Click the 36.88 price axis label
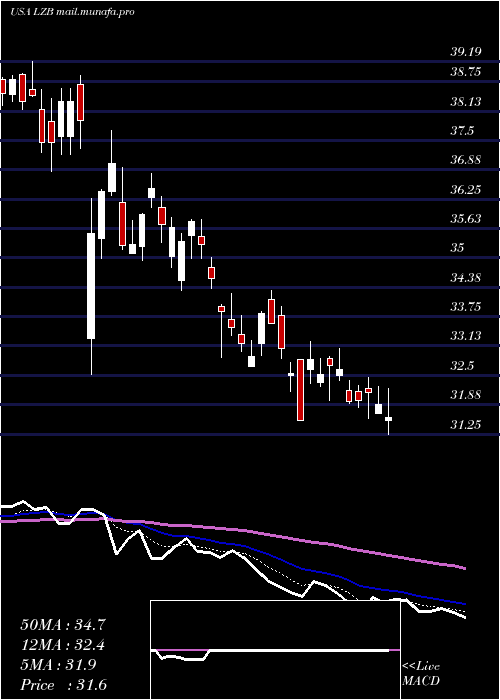Viewport: 500px width, 700px height. [x=466, y=160]
